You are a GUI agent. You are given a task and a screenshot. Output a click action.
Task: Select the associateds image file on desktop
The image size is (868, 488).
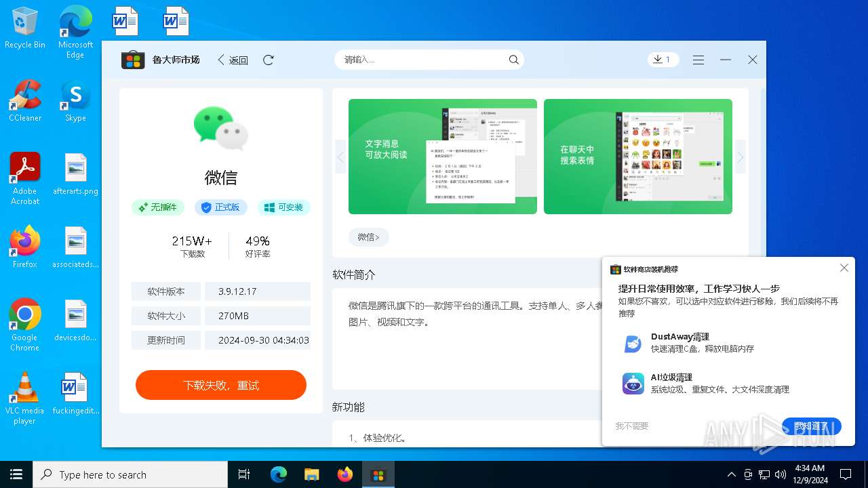pyautogui.click(x=75, y=247)
